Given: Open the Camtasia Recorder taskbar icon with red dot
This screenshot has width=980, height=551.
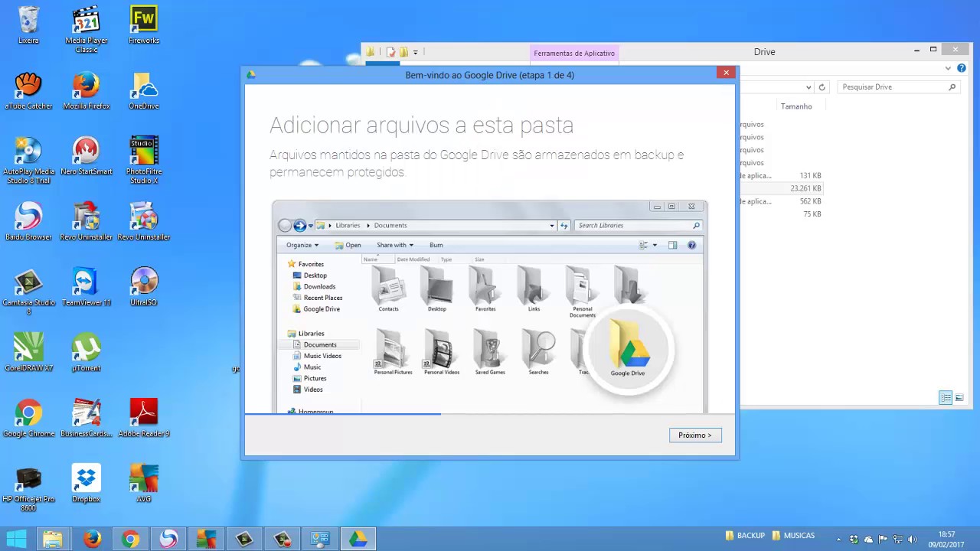Looking at the screenshot, I should coord(283,539).
